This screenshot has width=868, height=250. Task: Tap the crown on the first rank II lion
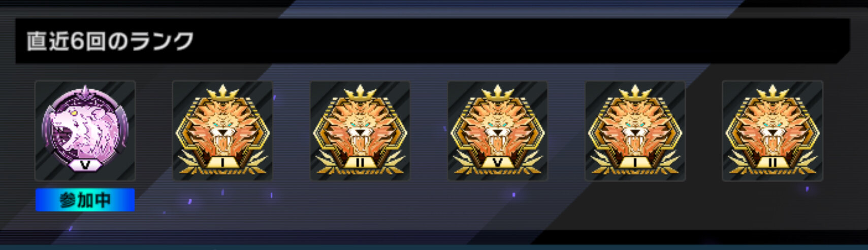tap(360, 93)
